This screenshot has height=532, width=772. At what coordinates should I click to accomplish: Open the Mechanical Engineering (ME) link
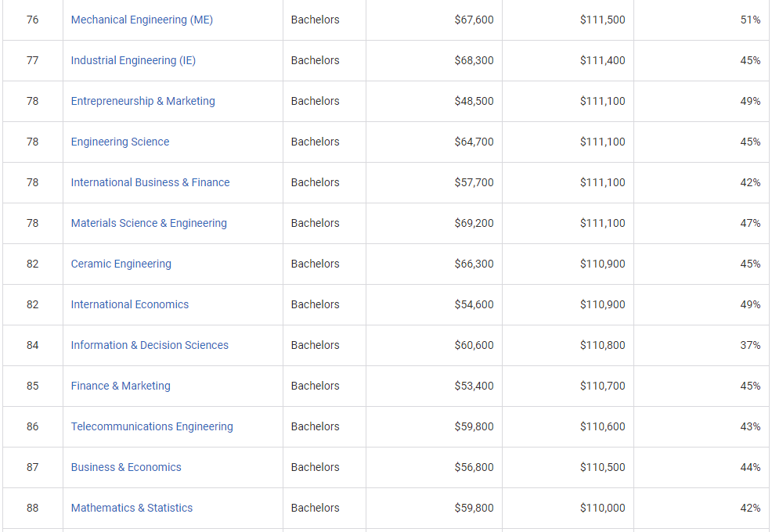click(x=142, y=20)
